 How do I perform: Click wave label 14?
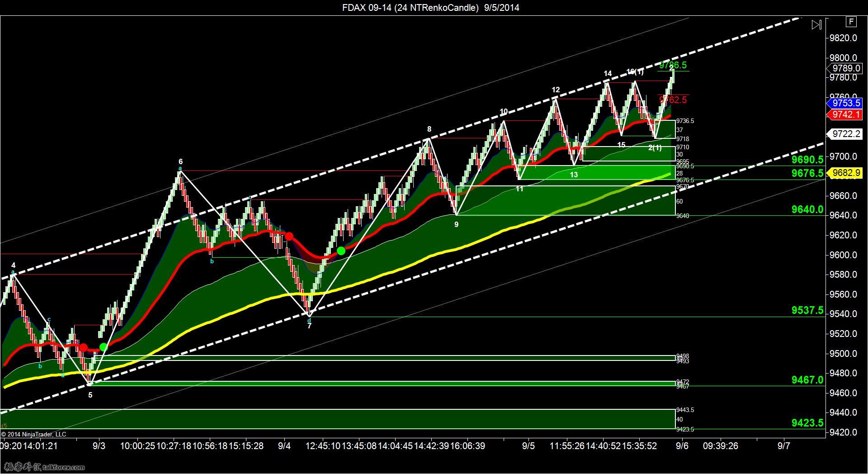point(608,73)
